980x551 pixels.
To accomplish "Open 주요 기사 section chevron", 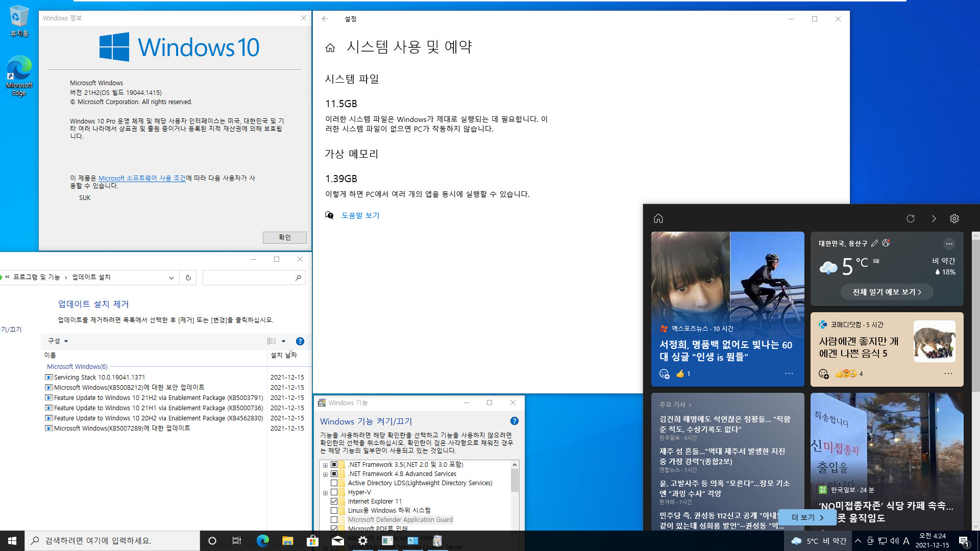I will 690,405.
